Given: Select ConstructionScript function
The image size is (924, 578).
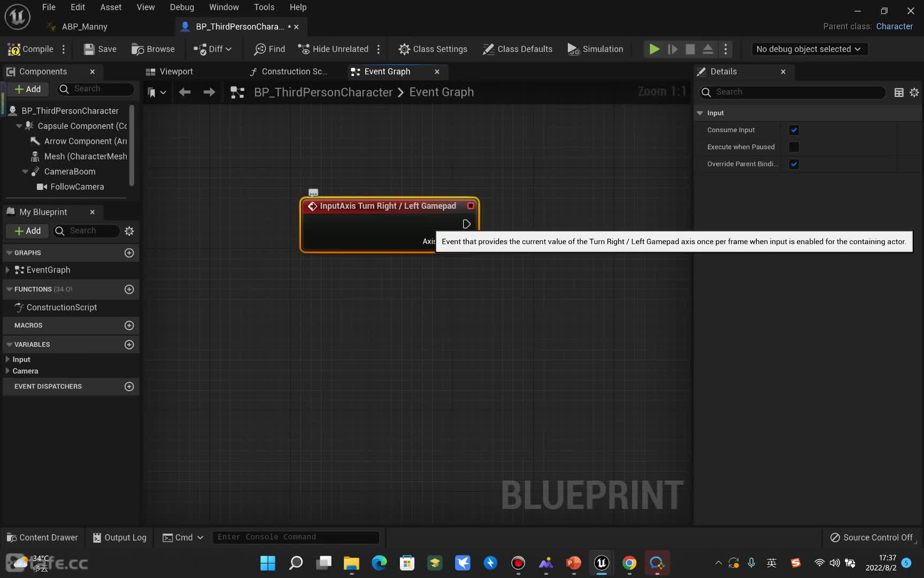Looking at the screenshot, I should point(61,307).
